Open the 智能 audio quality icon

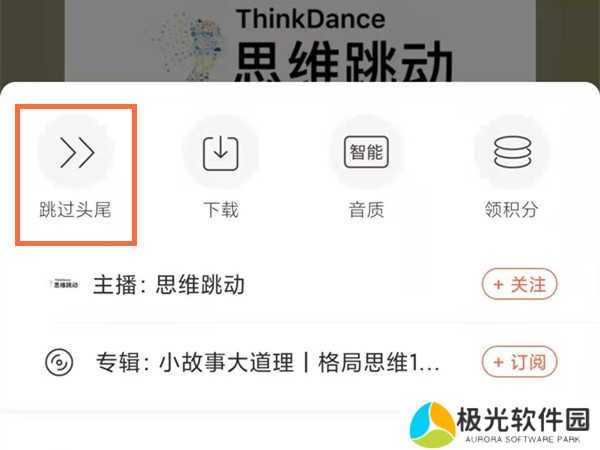pyautogui.click(x=366, y=152)
